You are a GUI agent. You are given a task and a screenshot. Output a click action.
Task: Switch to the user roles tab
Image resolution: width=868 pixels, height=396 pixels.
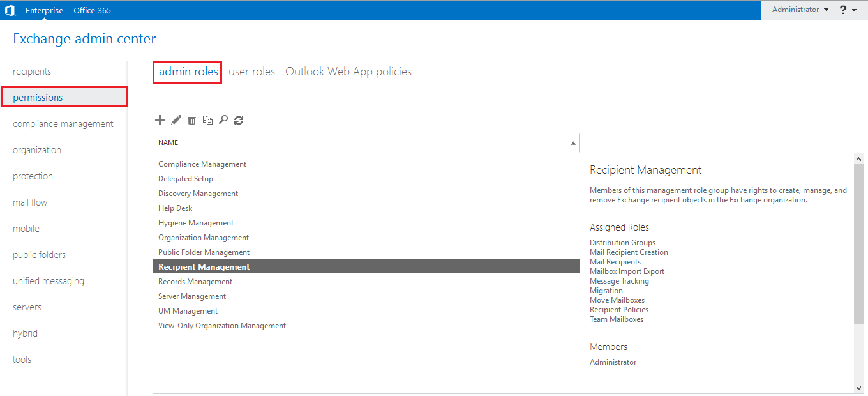point(251,72)
